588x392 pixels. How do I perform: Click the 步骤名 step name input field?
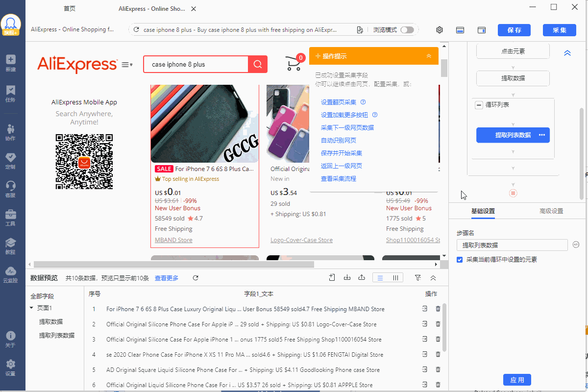[x=512, y=245]
